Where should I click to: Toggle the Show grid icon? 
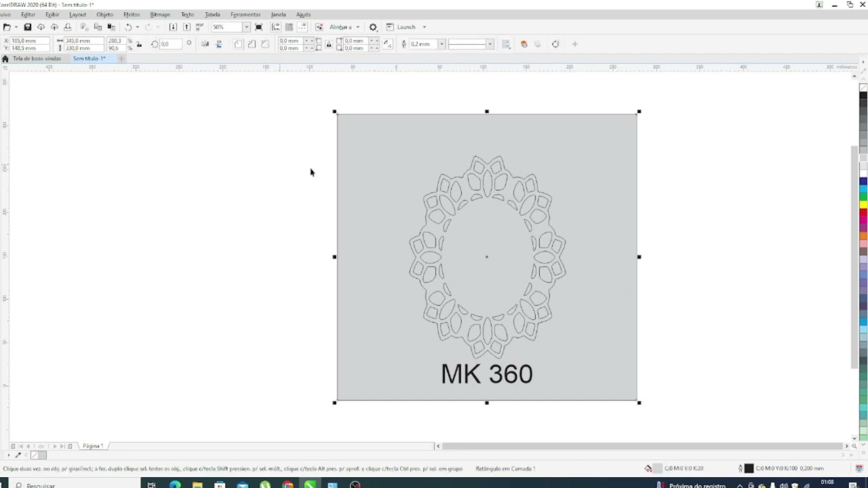(289, 27)
